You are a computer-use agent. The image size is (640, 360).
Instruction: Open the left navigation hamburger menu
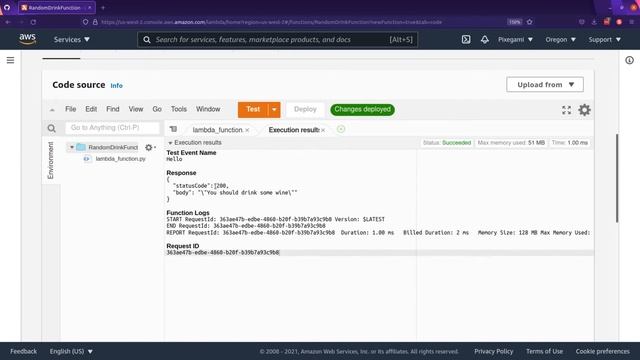click(x=11, y=60)
